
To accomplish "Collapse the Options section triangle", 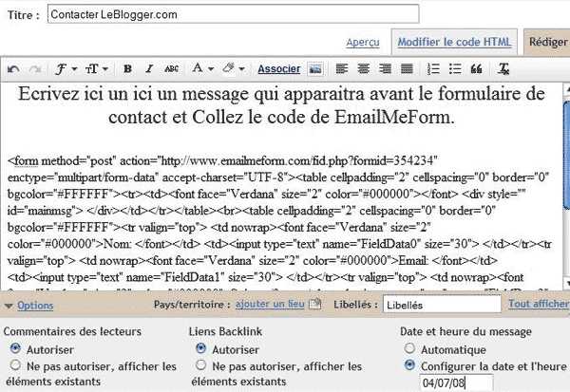I will click(9, 306).
